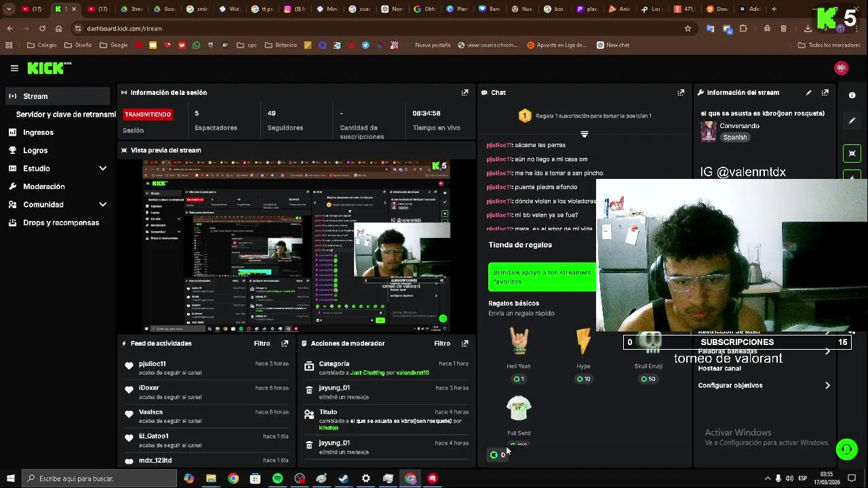Screen dimensions: 868x488
Task: Click El_Gatoo1 in the activity feed
Action: tap(154, 436)
